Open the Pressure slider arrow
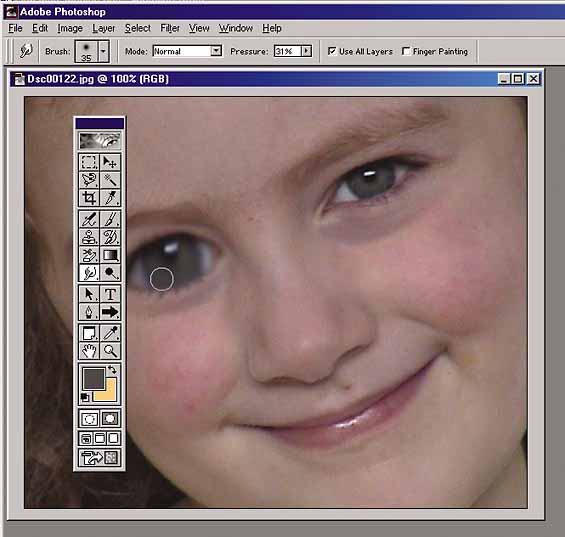Image resolution: width=565 pixels, height=537 pixels. point(306,51)
